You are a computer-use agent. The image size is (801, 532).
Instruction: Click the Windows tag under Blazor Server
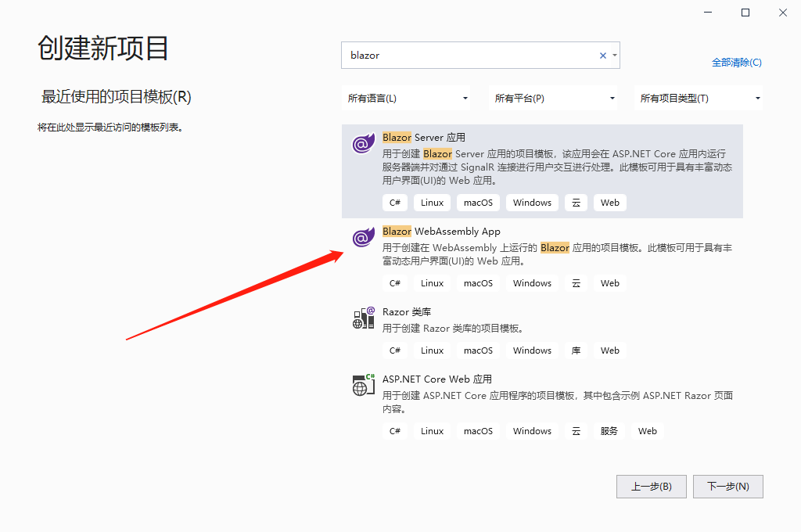pos(532,203)
